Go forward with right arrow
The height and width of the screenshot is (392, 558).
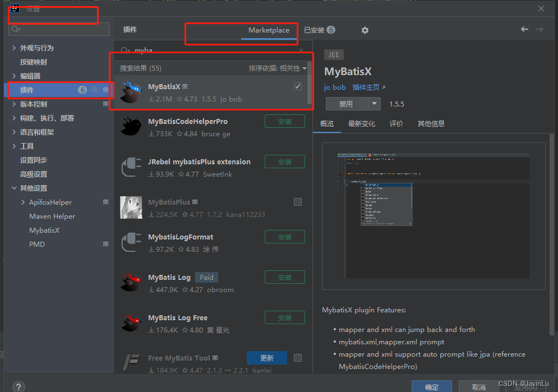539,29
